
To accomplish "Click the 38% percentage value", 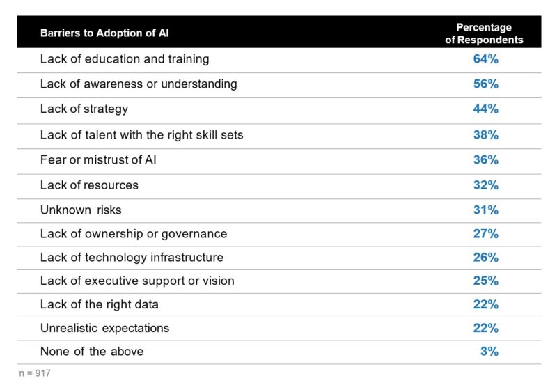I will pyautogui.click(x=485, y=135).
